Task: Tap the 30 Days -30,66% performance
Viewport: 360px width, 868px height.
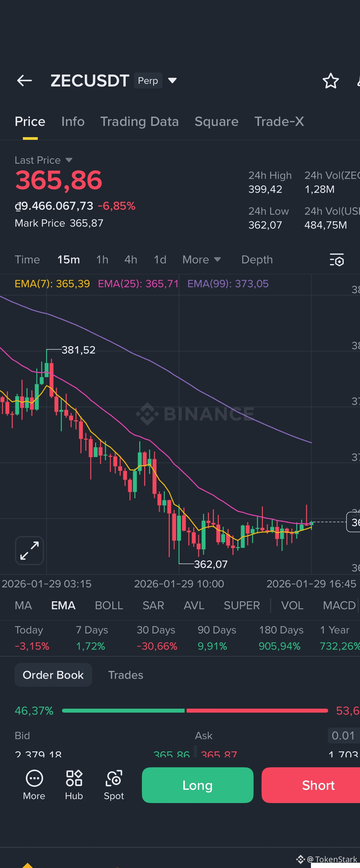Action: tap(157, 638)
